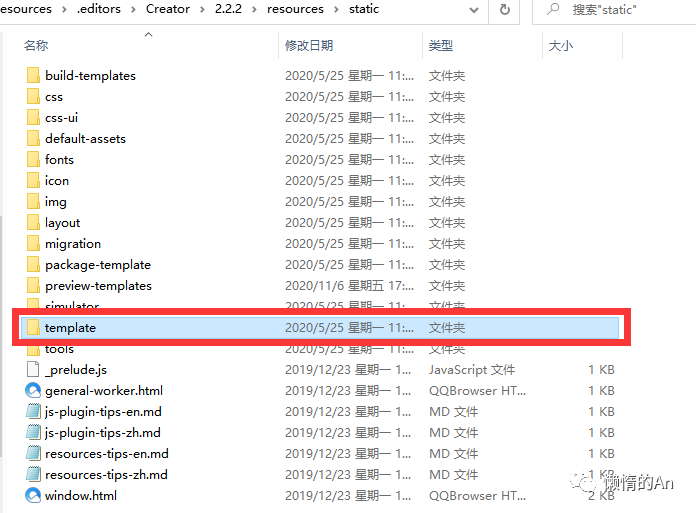The height and width of the screenshot is (513, 696).
Task: Select the package-template folder name
Action: pos(98,265)
